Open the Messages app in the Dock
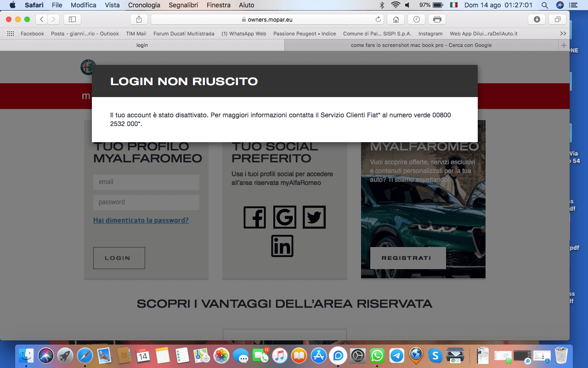The height and width of the screenshot is (368, 588). pos(241,356)
